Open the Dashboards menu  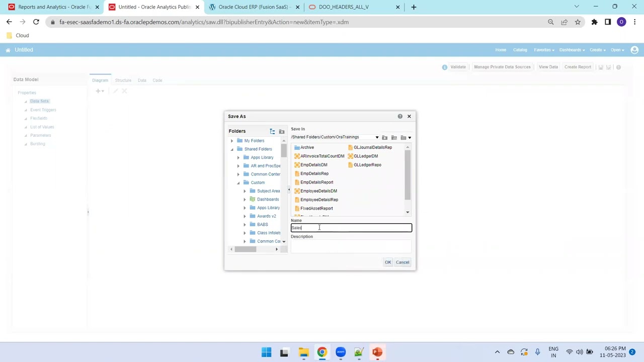pos(572,50)
